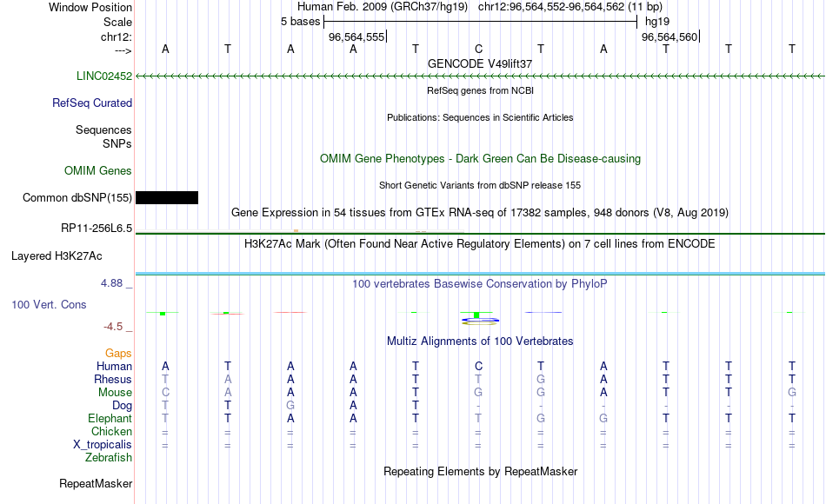Click Basewise Conservation by PhyloP title

[480, 284]
